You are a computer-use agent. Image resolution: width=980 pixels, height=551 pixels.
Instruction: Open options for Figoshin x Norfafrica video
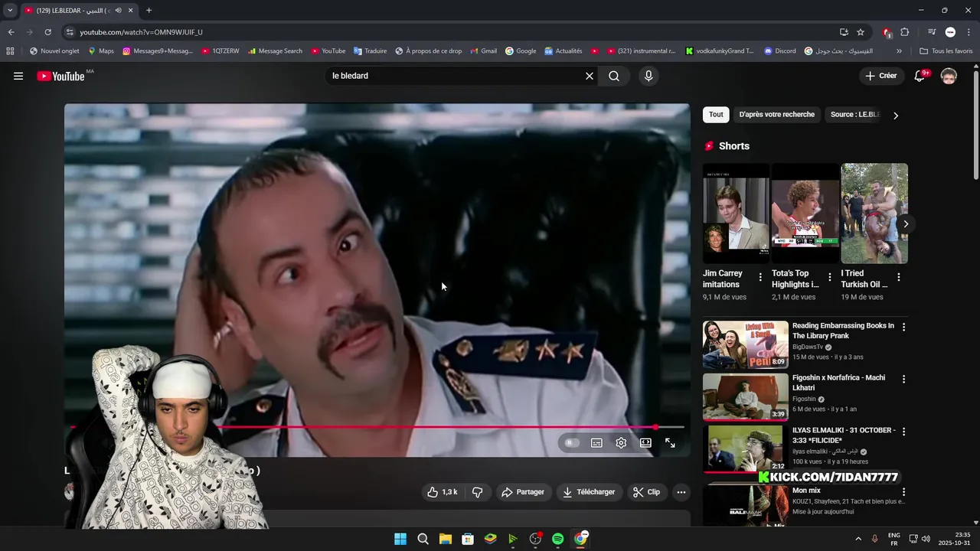pyautogui.click(x=903, y=379)
